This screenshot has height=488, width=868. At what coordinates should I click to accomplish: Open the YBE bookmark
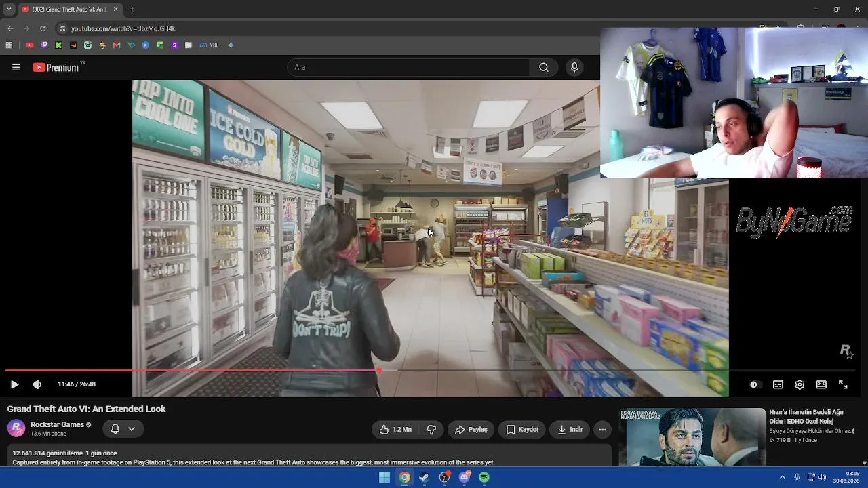click(210, 45)
